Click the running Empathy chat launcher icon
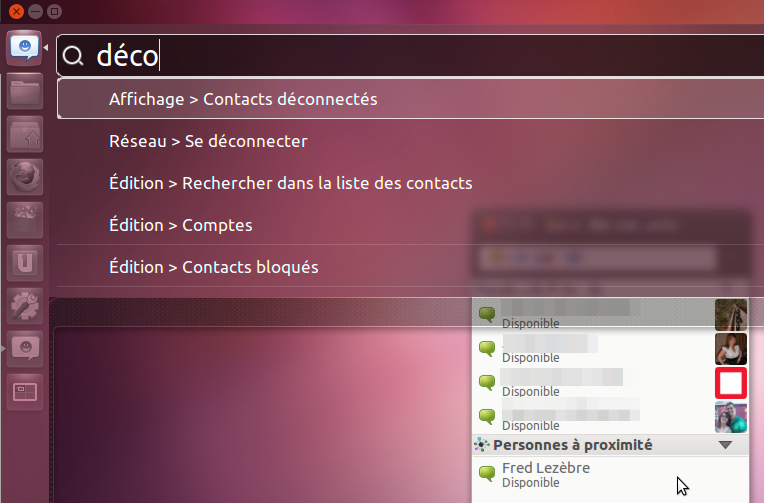This screenshot has height=503, width=764. point(25,348)
